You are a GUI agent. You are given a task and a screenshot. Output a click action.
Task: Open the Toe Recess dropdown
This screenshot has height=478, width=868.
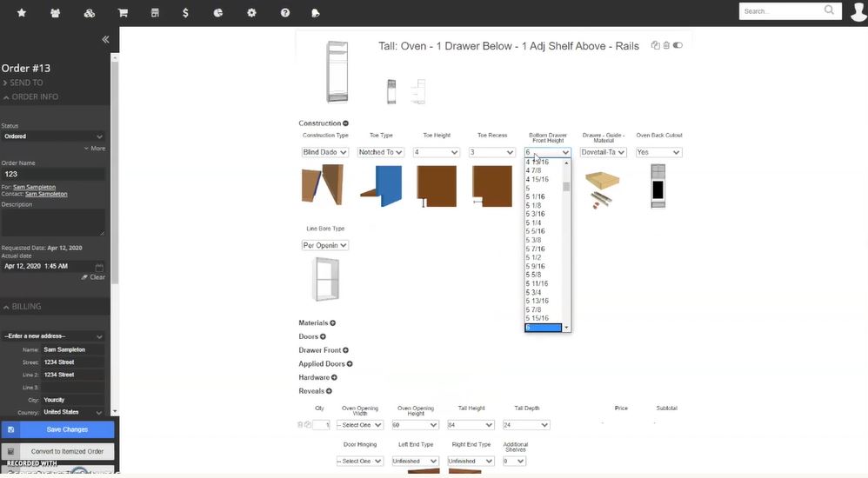pos(492,152)
